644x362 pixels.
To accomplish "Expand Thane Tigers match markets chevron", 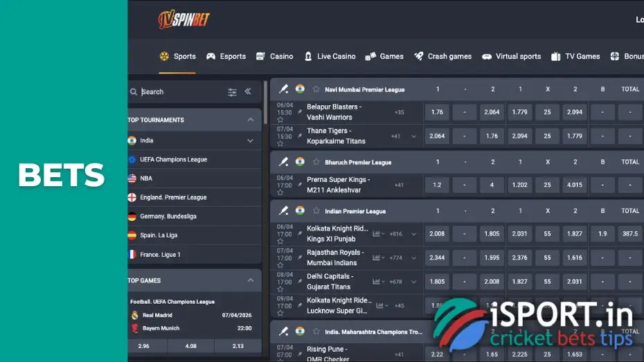I will [413, 136].
